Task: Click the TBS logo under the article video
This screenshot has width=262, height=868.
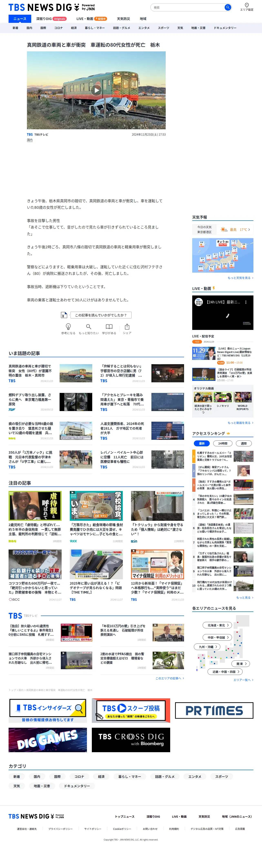Action: click(30, 134)
